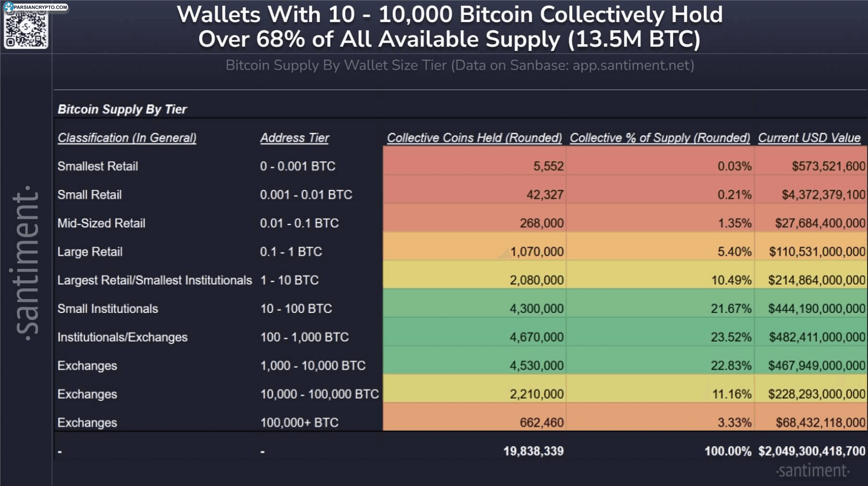Click the Sanbase app.santiment.net subtitle text
This screenshot has width=868, height=486.
tap(460, 65)
